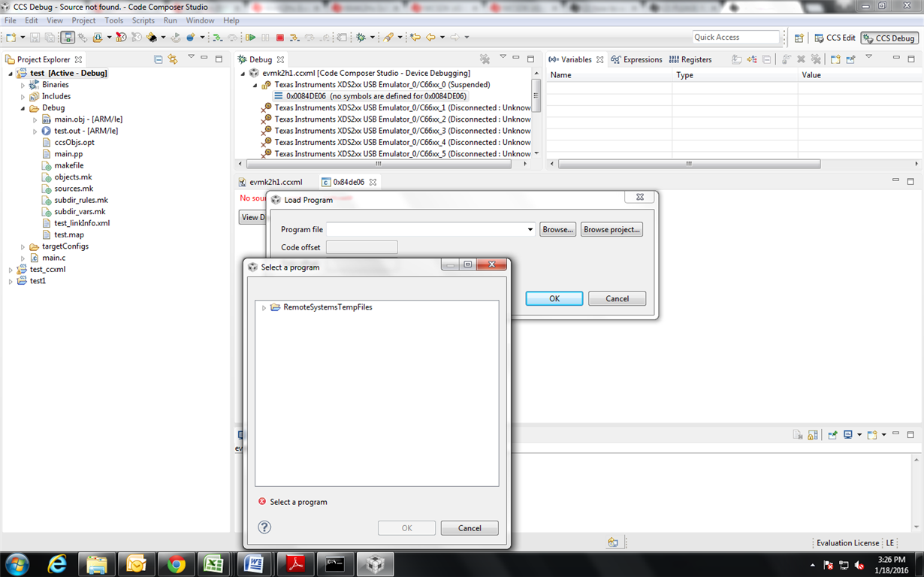Click the New toolbar icon
The width and height of the screenshot is (924, 577).
click(x=11, y=37)
